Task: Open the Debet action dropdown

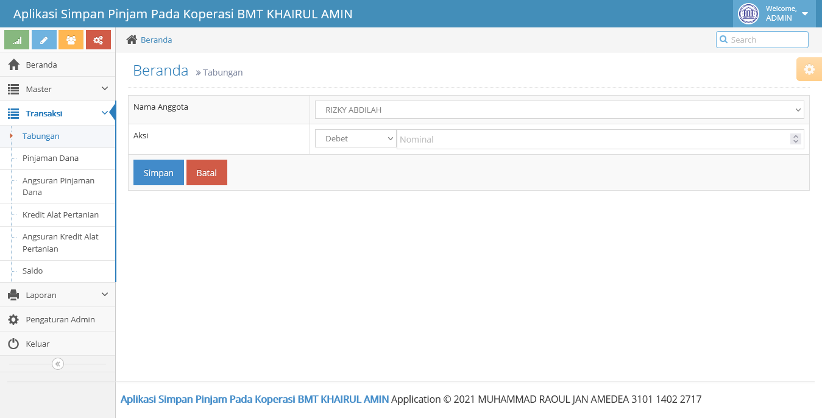Action: coord(355,139)
